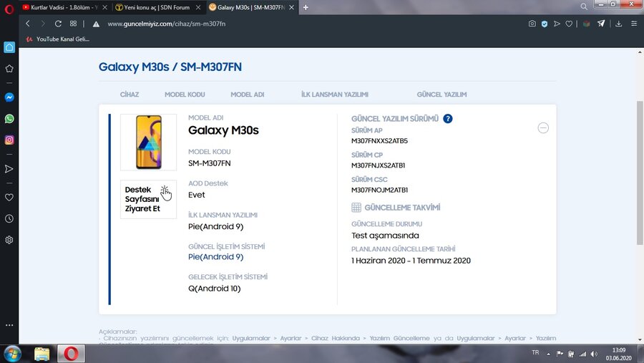The image size is (644, 363).
Task: Click CP version M307FNJXS2ATB1
Action: (x=379, y=165)
